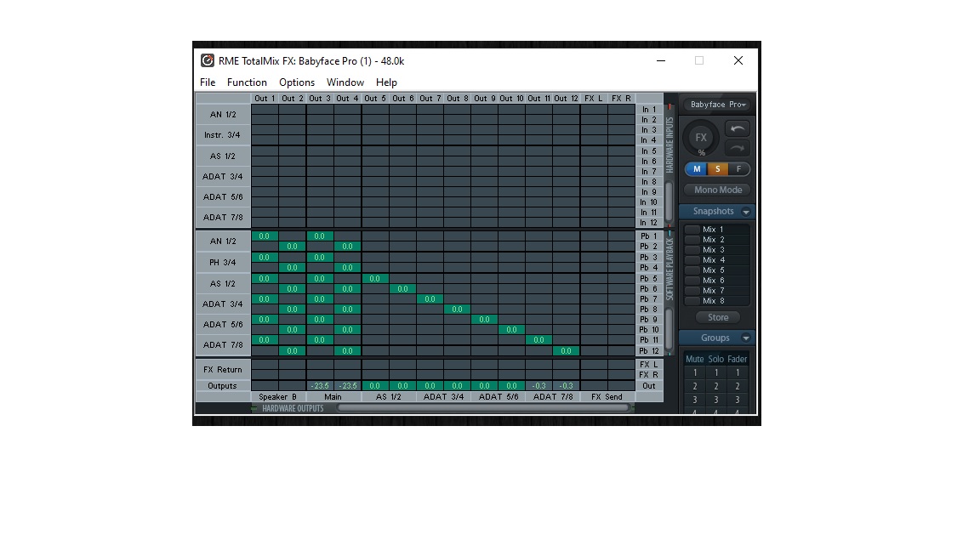Click the In 1 input channel label
Image resolution: width=980 pixels, height=551 pixels.
tap(649, 110)
